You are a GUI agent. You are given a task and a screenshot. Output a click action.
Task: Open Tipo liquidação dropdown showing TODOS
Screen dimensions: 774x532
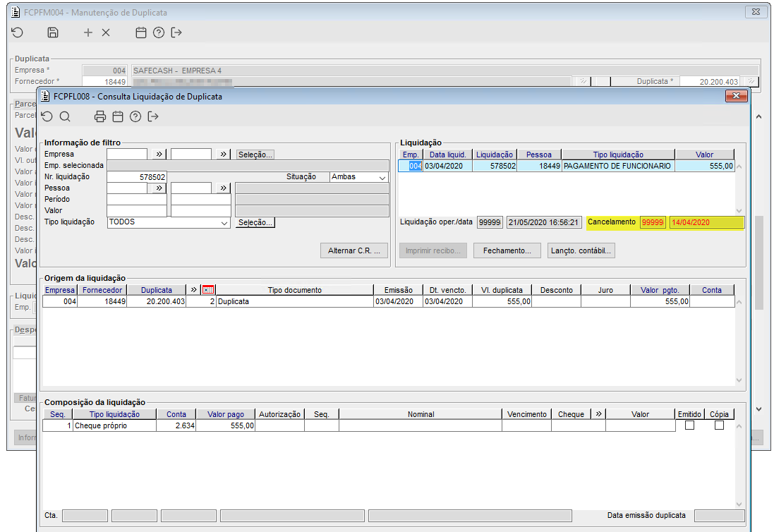(x=224, y=222)
